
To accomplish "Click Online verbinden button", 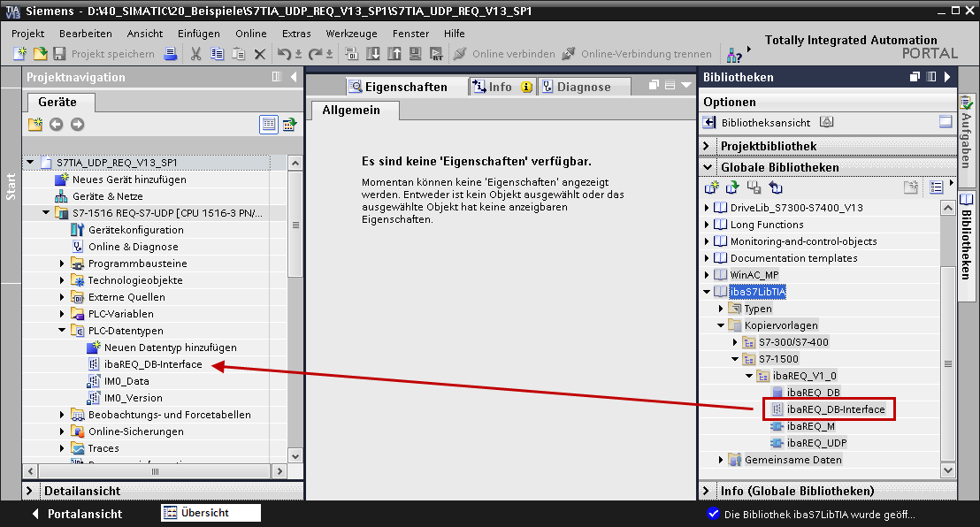I will point(504,54).
